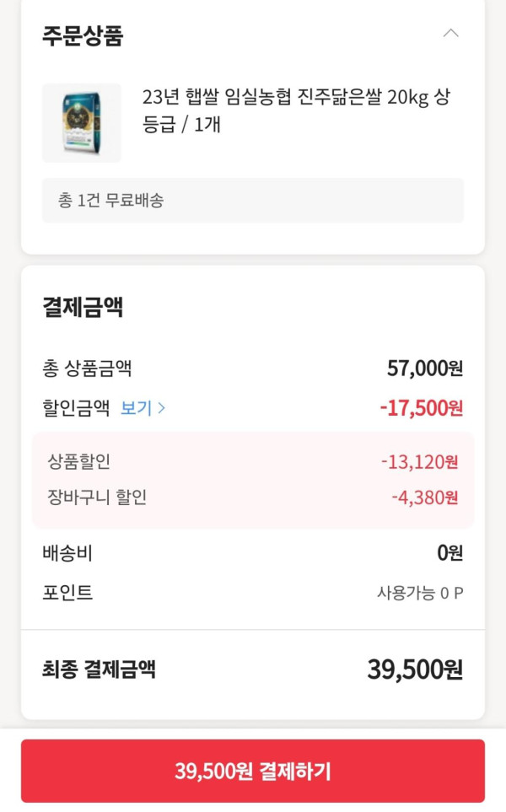Image resolution: width=506 pixels, height=812 pixels.
Task: Select the 주문상품 section title
Action: point(83,36)
